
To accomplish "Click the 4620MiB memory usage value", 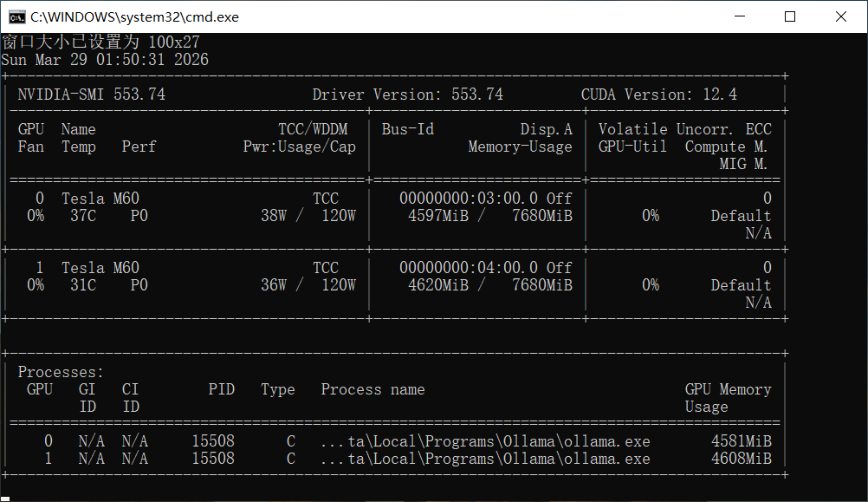I will point(437,285).
